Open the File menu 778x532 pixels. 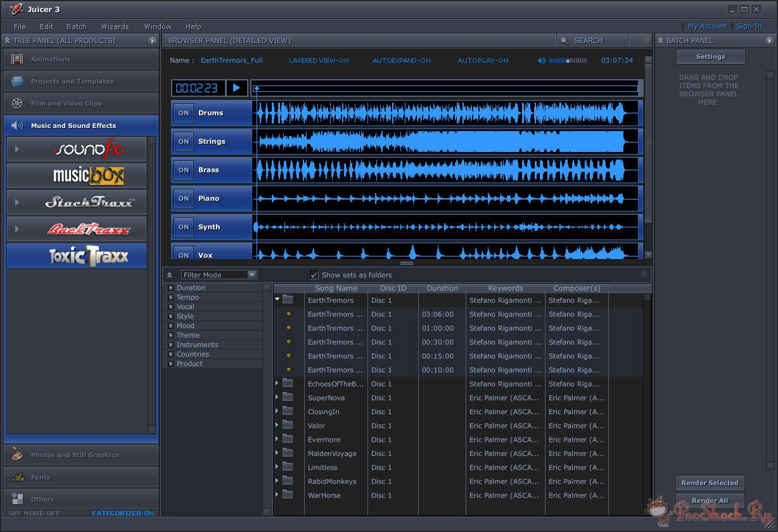pyautogui.click(x=20, y=27)
